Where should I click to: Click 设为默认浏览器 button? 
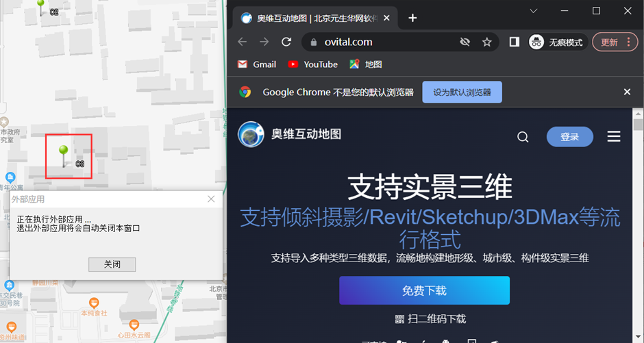[462, 92]
